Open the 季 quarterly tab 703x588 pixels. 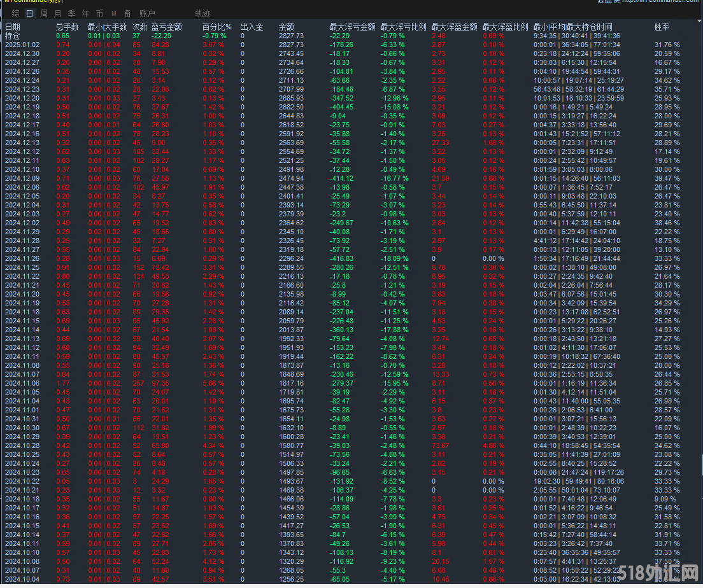[x=72, y=13]
